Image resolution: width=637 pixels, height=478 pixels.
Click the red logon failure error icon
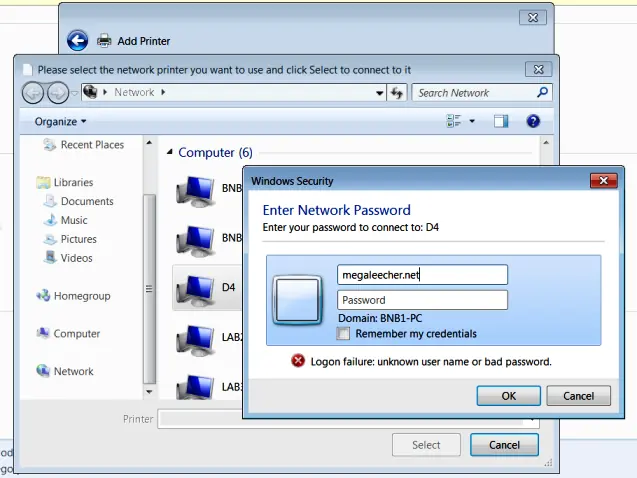coord(298,361)
